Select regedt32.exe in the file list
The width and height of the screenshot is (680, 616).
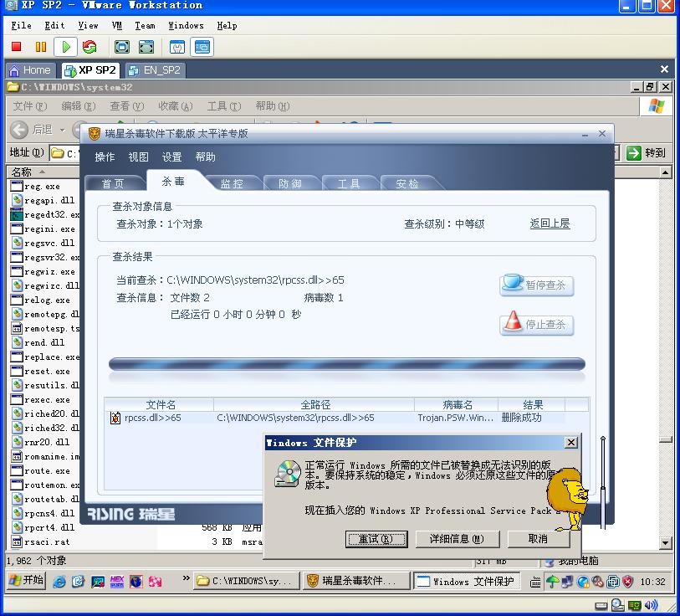pos(45,214)
